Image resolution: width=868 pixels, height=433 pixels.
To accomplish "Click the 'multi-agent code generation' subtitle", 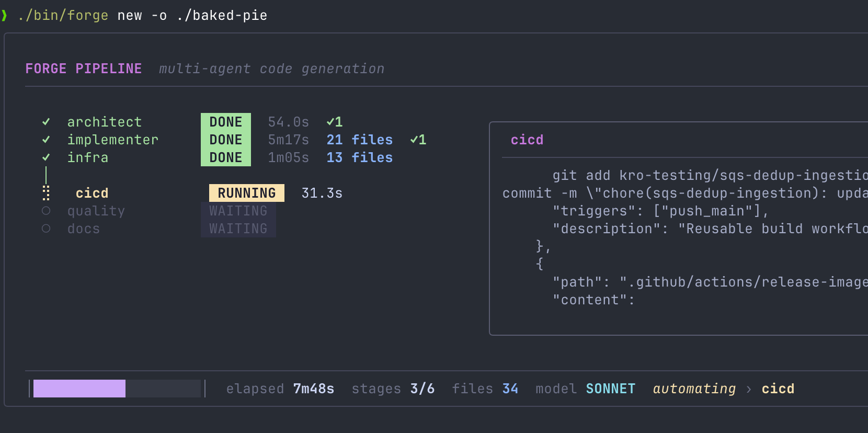I will [272, 69].
